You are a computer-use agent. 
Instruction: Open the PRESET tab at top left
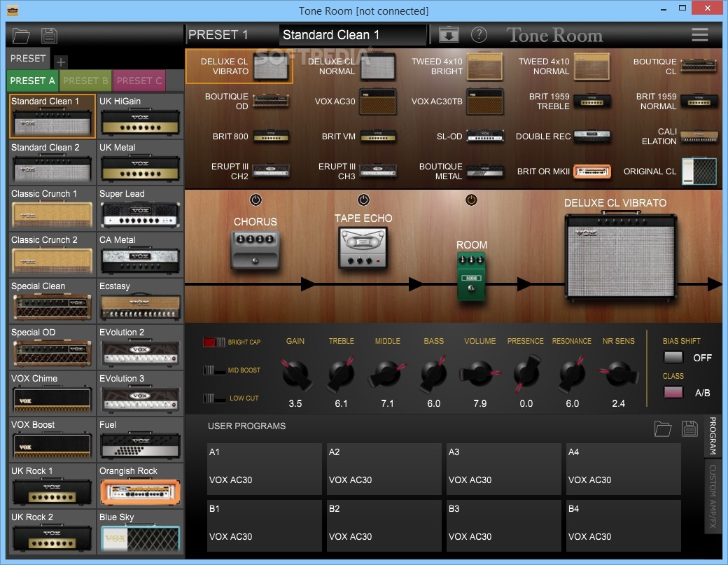point(28,59)
